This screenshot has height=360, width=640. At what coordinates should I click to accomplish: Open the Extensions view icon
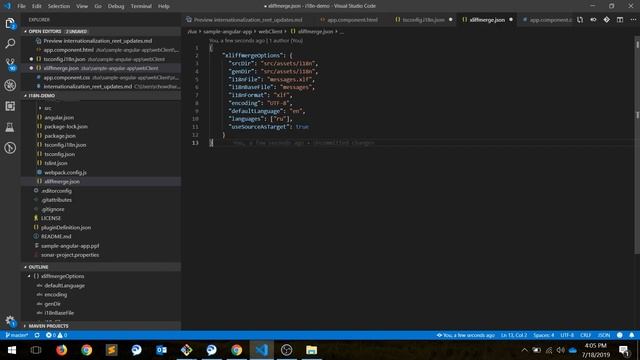pyautogui.click(x=10, y=106)
